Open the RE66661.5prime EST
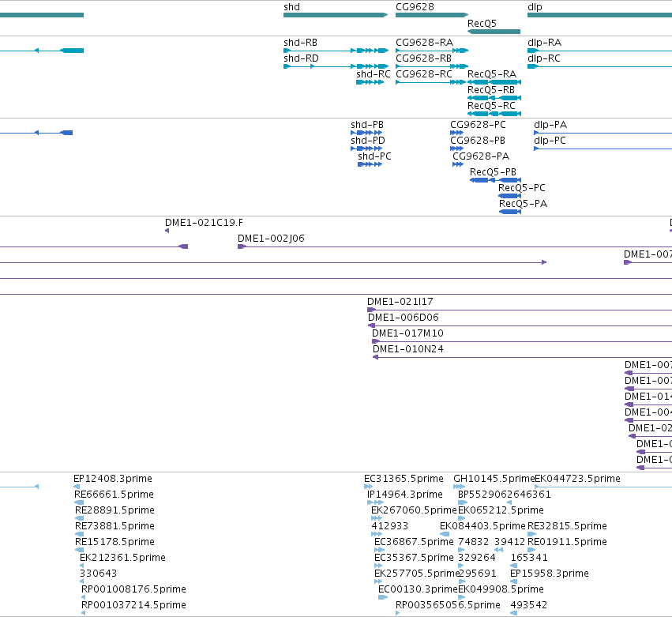 79,503
